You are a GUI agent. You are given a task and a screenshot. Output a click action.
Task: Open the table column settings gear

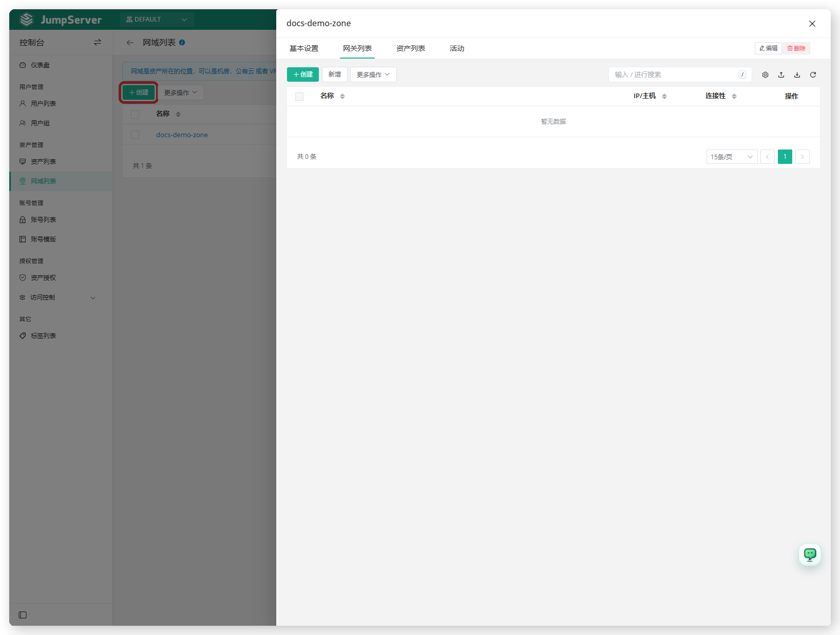click(765, 75)
